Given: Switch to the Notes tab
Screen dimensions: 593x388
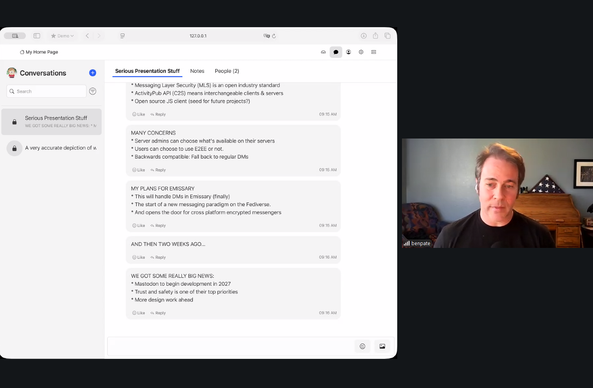Looking at the screenshot, I should [197, 71].
